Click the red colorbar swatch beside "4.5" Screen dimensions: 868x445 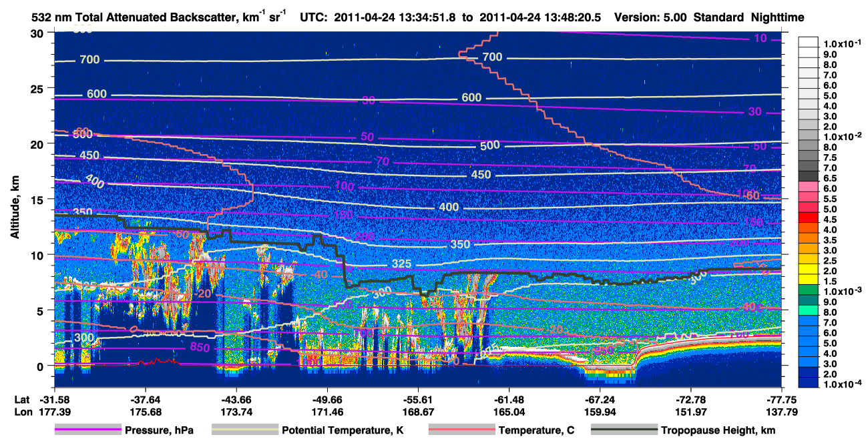809,218
